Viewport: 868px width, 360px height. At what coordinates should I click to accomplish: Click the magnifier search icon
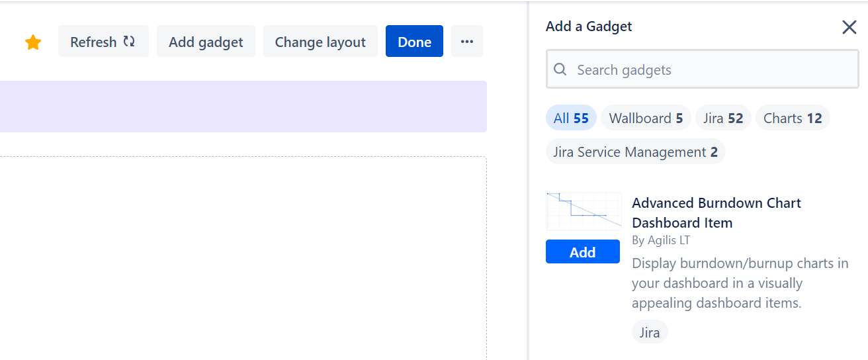pos(560,69)
